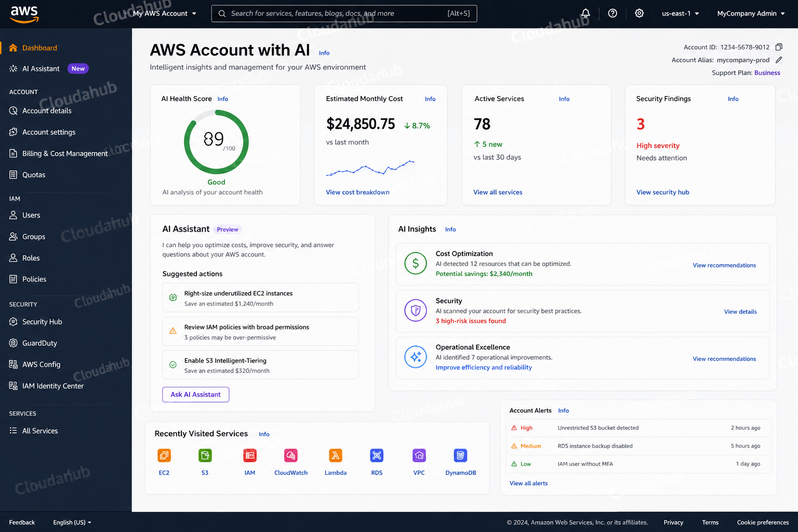
Task: Open the notifications bell
Action: pyautogui.click(x=586, y=14)
